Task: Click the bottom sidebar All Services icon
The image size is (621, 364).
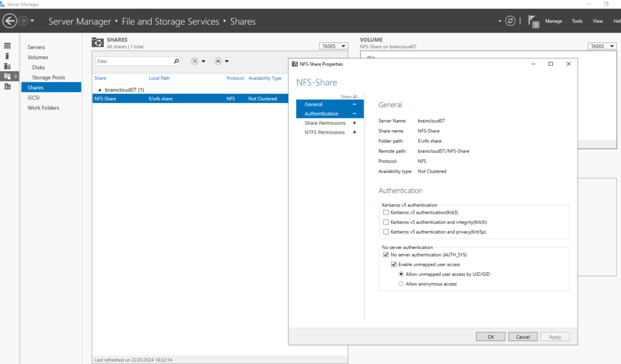Action: tap(7, 86)
